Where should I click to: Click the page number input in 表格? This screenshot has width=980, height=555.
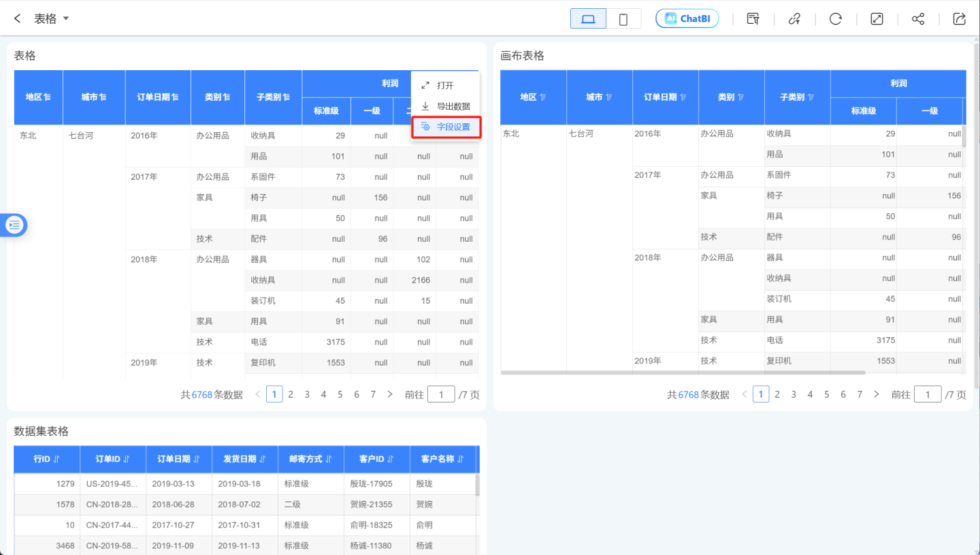(x=441, y=394)
